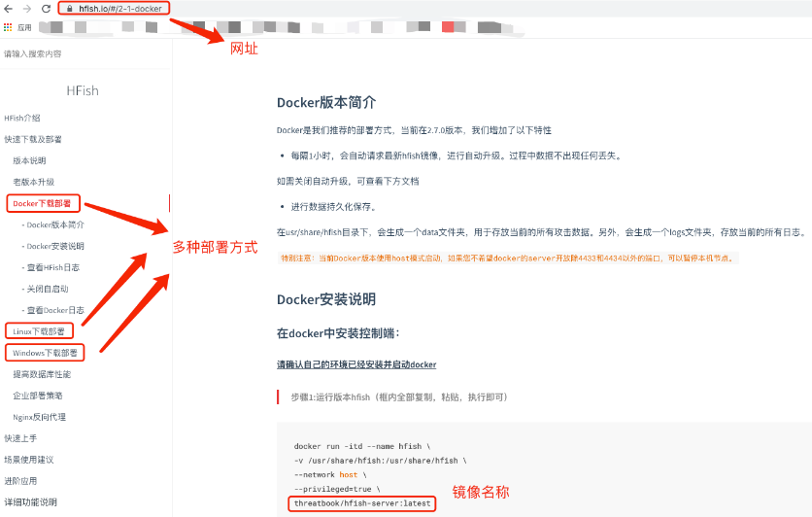This screenshot has height=517, width=812.
Task: Open 进阶应用 sidebar section
Action: click(20, 481)
